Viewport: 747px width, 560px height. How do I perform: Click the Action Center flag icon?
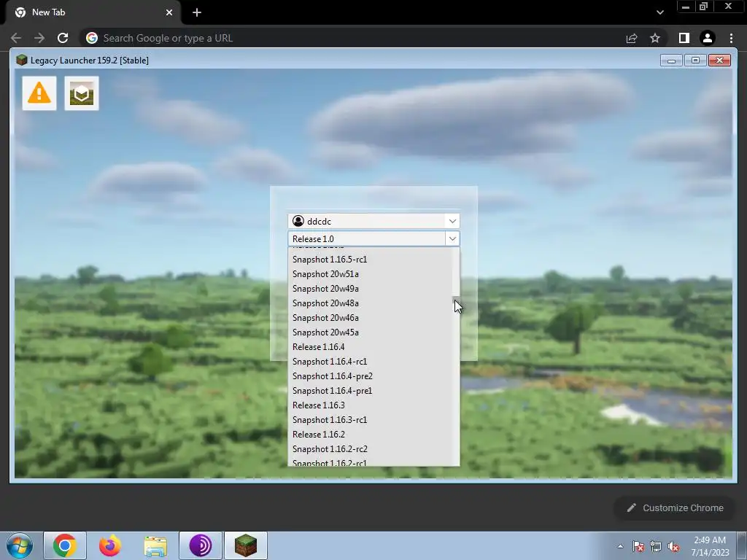[638, 546]
